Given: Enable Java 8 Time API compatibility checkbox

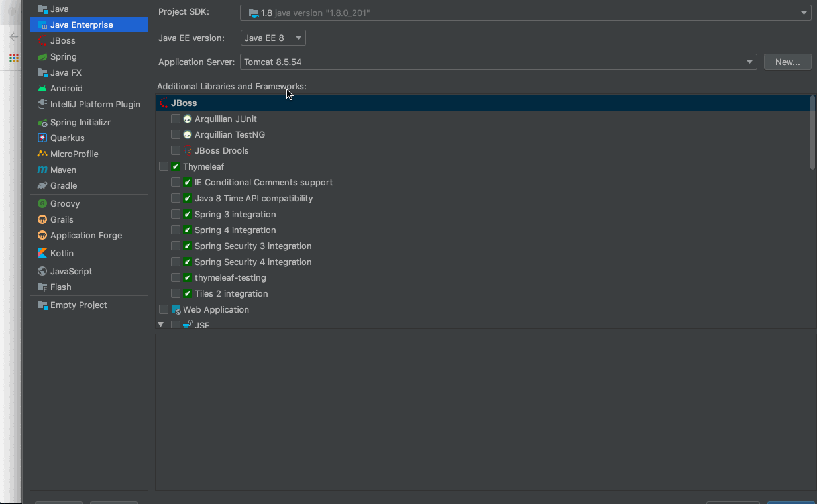Looking at the screenshot, I should coord(176,199).
